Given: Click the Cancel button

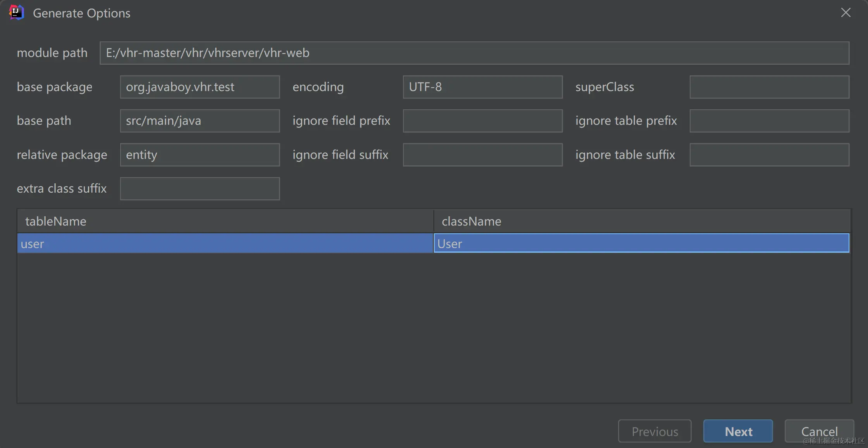Looking at the screenshot, I should click(x=819, y=431).
